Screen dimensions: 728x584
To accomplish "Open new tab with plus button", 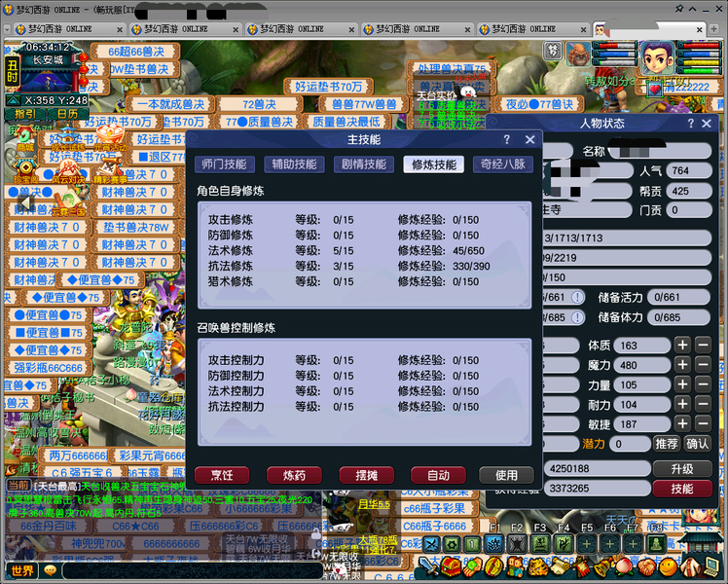I will 714,29.
